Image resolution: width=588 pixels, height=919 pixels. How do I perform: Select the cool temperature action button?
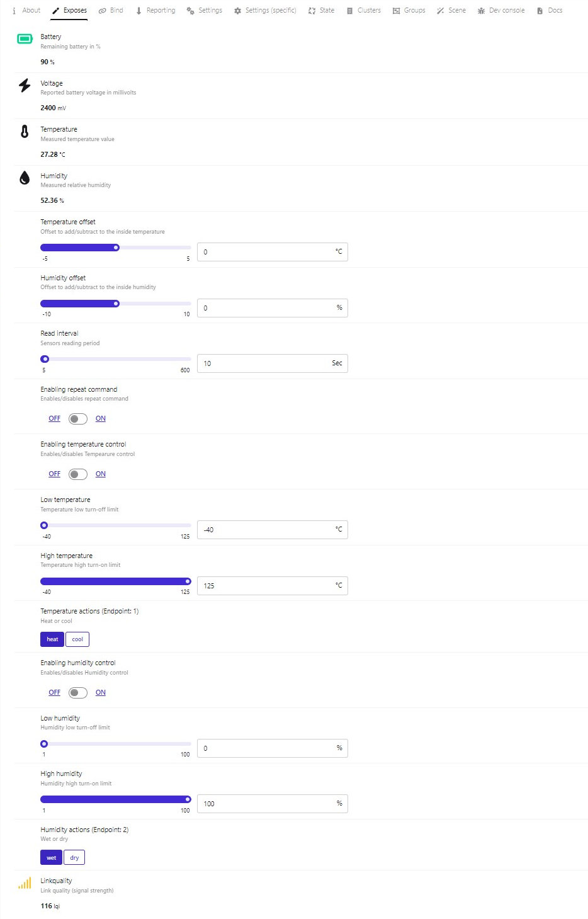77,639
